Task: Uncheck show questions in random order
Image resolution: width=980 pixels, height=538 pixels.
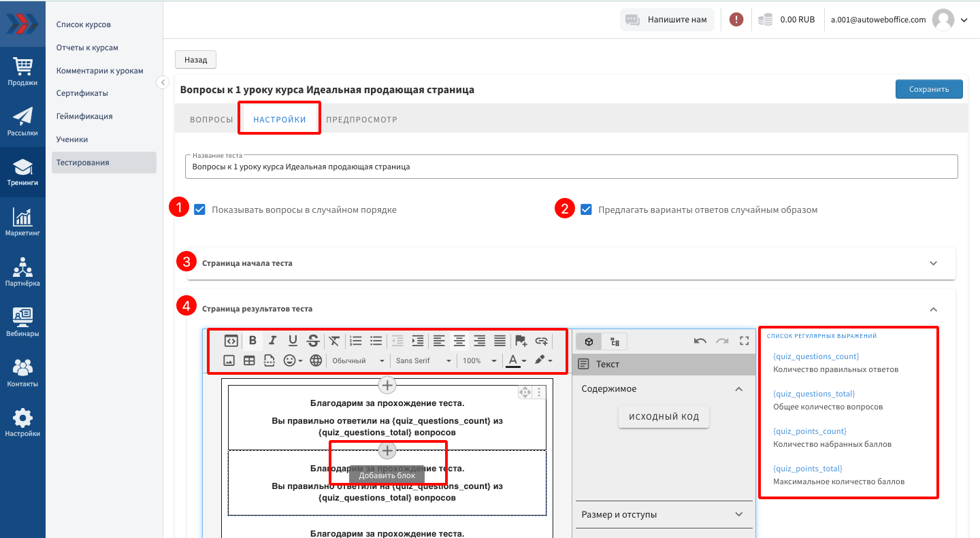Action: click(x=200, y=209)
